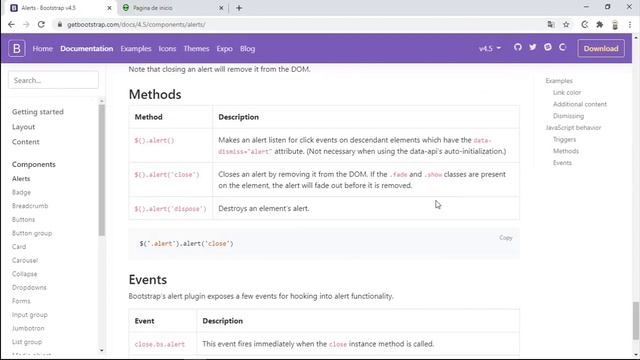The height and width of the screenshot is (360, 640).
Task: Focus the docs Search field
Action: pos(53,80)
